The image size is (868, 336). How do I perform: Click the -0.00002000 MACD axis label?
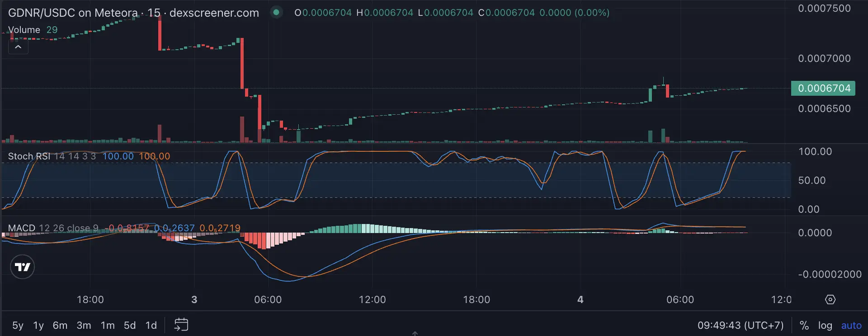[x=830, y=274]
